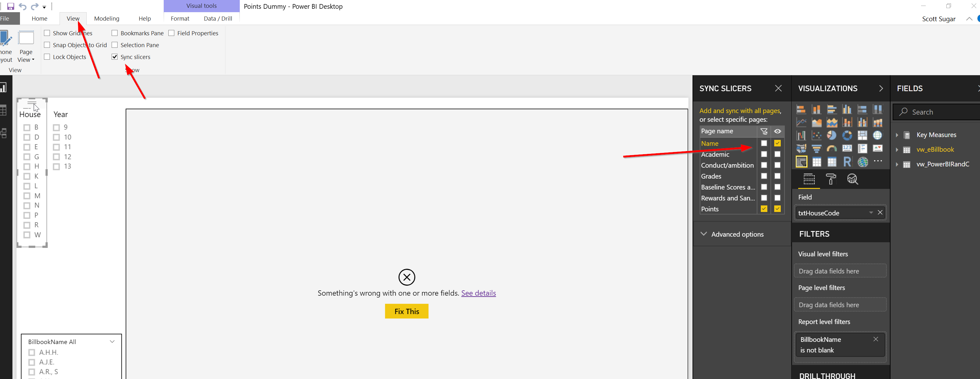Select the slicer visualization icon
The height and width of the screenshot is (379, 980).
[801, 162]
